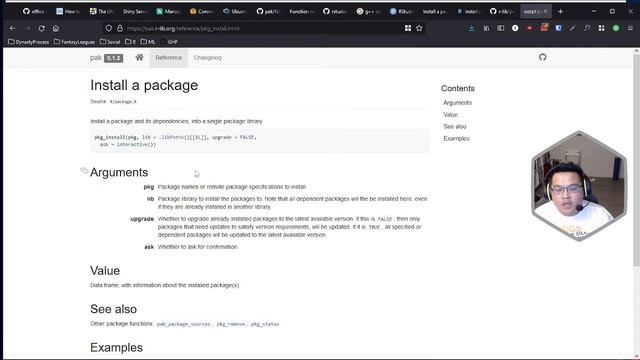
Task: Switch to the Shiny Server tab
Action: pos(135,11)
